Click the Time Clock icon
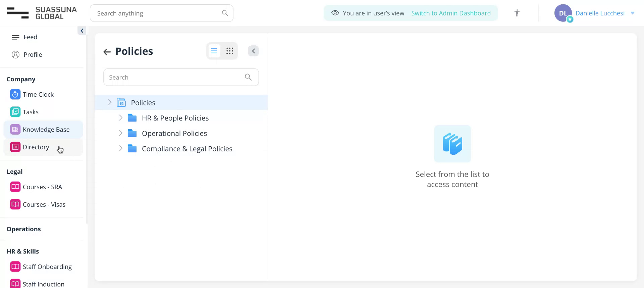644x288 pixels. (x=15, y=94)
